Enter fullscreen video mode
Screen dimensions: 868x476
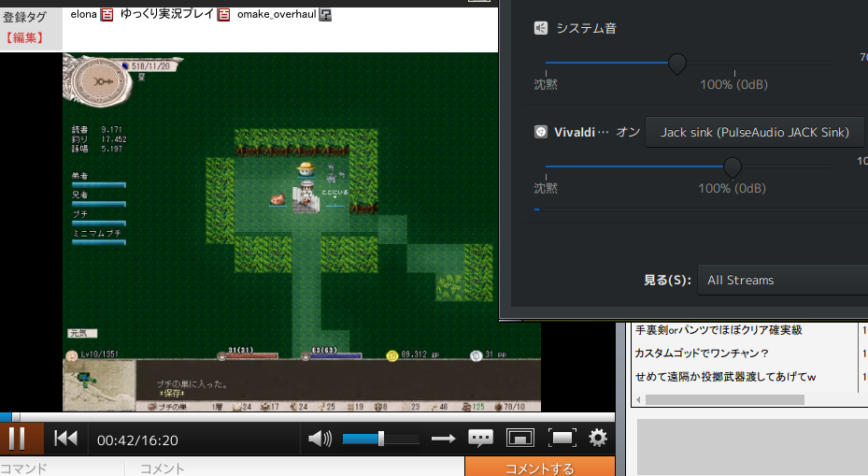562,439
